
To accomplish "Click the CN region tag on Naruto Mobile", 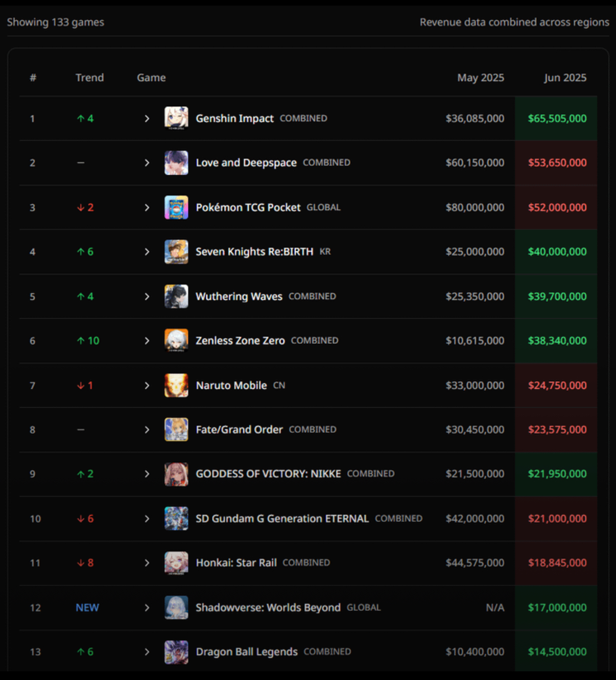I will [x=279, y=385].
